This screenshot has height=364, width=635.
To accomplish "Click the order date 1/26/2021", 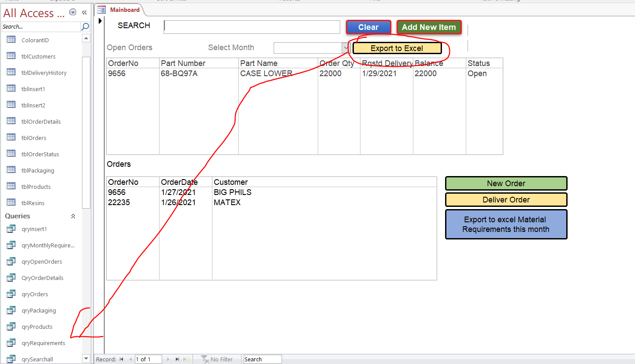I will [x=178, y=202].
